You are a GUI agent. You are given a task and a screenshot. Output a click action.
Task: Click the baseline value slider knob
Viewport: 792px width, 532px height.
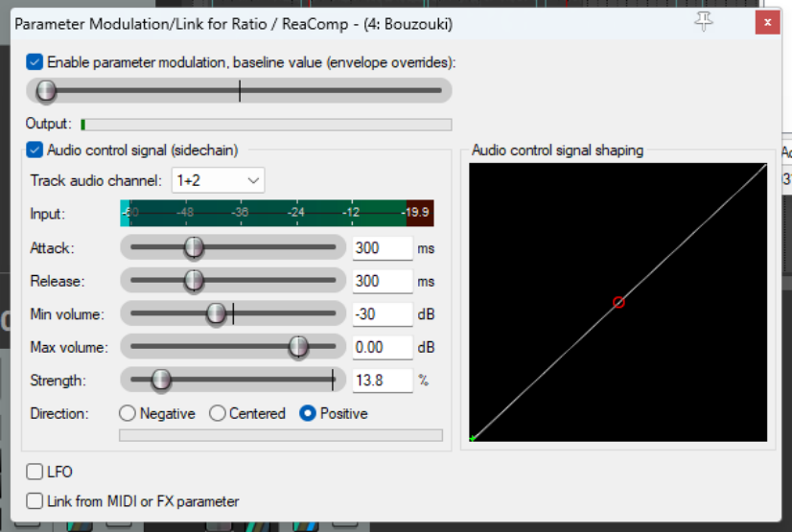click(46, 91)
